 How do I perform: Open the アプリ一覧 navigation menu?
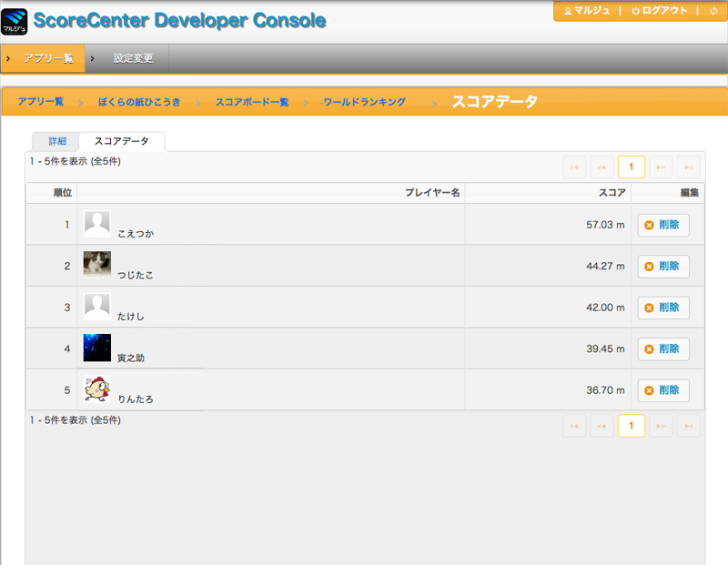48,58
